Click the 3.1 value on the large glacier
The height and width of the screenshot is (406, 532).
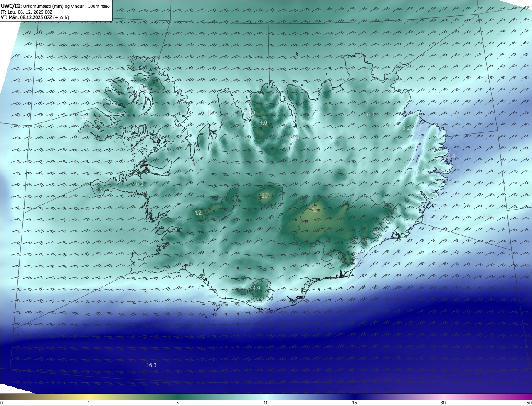point(315,210)
